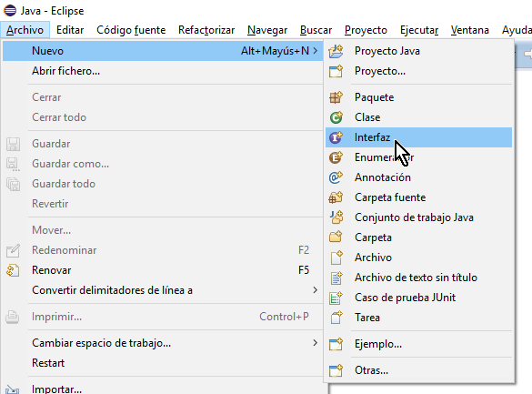Click the Proyecto Java icon in submenu
Screen dimensions: 532x394
[336, 51]
